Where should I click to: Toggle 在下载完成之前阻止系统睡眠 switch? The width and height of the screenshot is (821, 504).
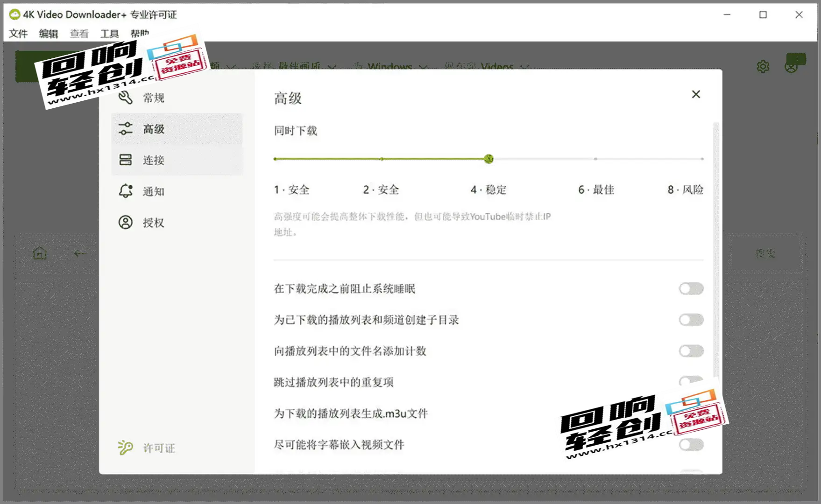(691, 289)
